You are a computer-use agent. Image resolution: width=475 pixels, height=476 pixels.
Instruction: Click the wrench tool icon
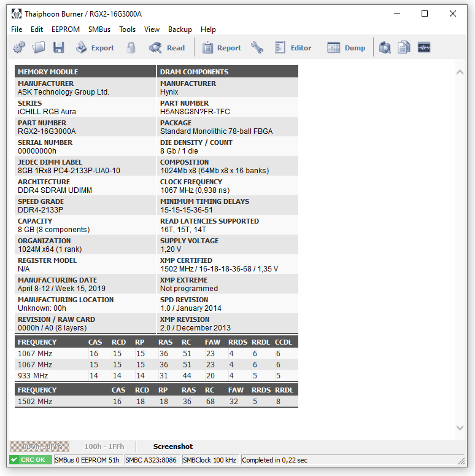257,48
